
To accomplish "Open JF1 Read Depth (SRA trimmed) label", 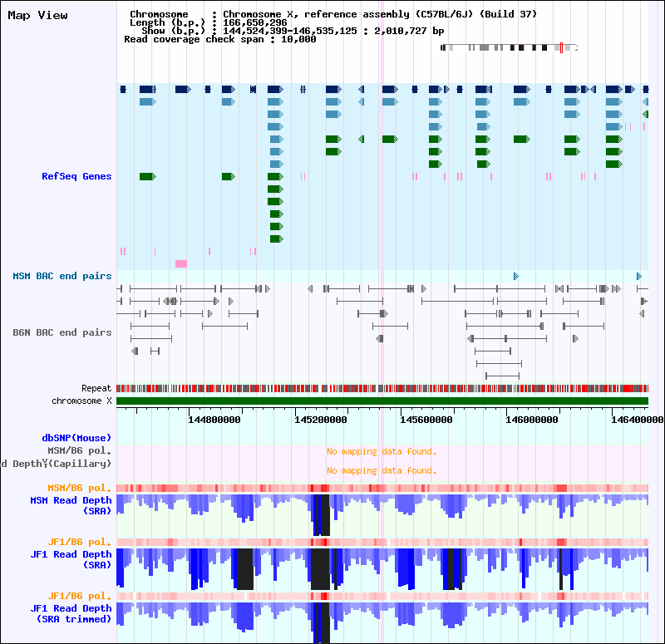I will coord(71,613).
